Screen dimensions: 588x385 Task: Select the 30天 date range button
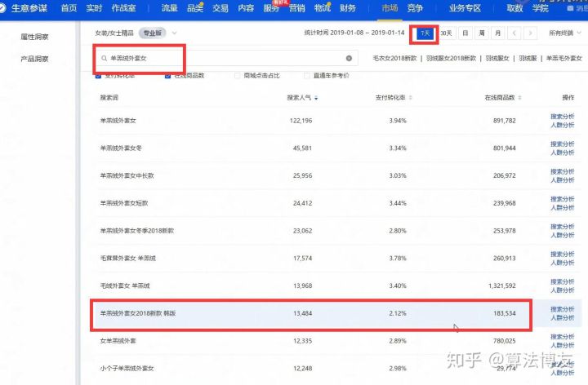[x=446, y=33]
